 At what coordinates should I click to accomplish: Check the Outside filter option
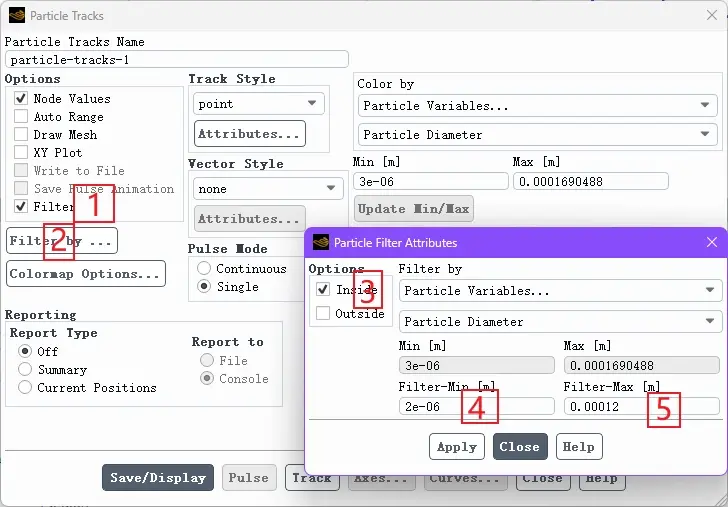[x=323, y=313]
